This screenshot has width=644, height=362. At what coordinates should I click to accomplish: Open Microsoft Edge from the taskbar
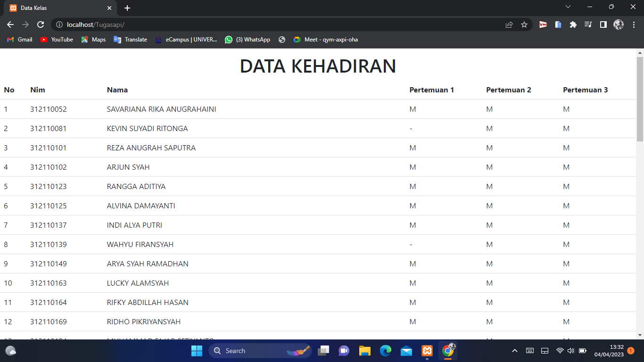(385, 351)
